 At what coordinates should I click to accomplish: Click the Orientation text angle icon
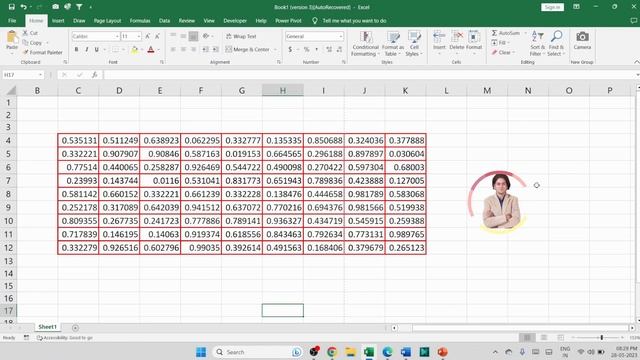tap(206, 36)
